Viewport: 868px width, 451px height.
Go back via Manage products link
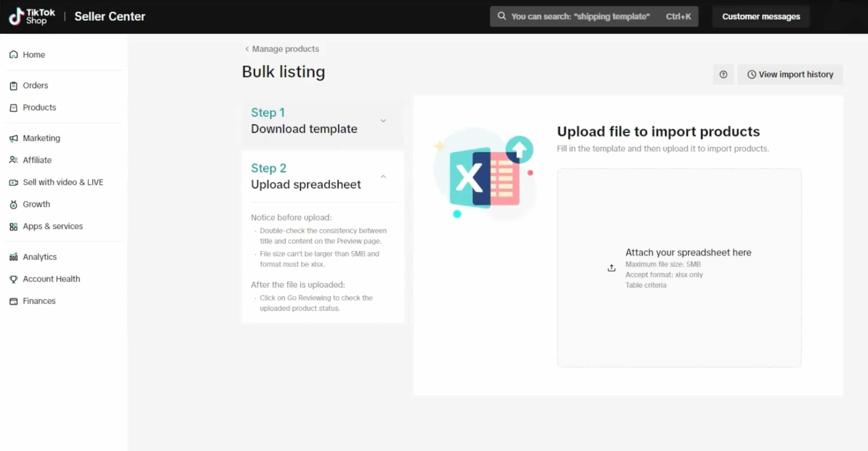coord(285,49)
